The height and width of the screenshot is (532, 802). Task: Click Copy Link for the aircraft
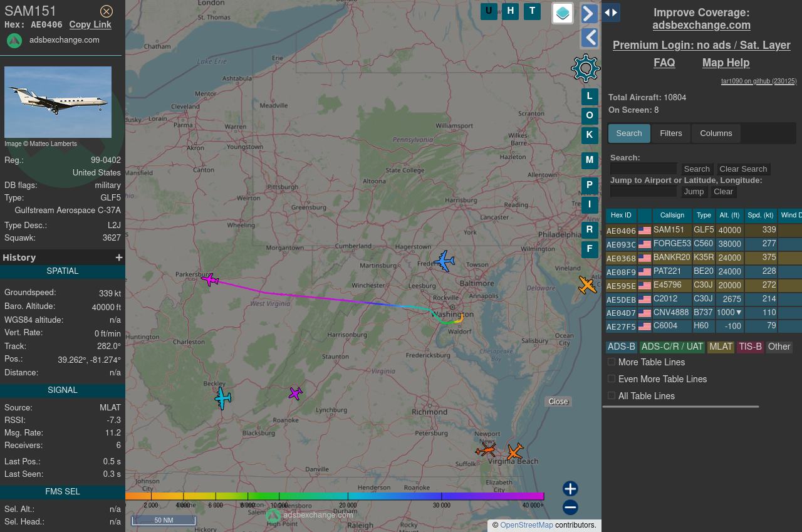coord(90,24)
